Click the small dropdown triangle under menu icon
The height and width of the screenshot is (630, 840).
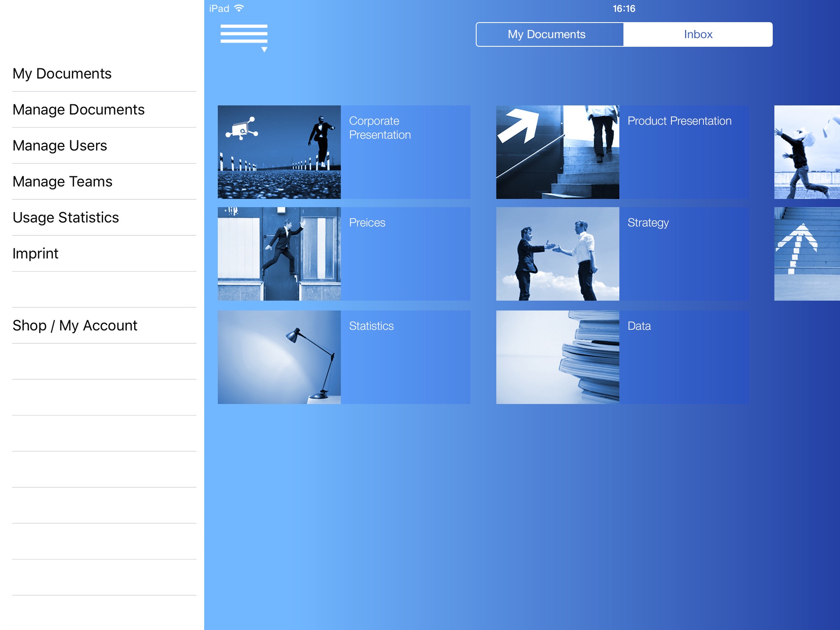(x=264, y=50)
